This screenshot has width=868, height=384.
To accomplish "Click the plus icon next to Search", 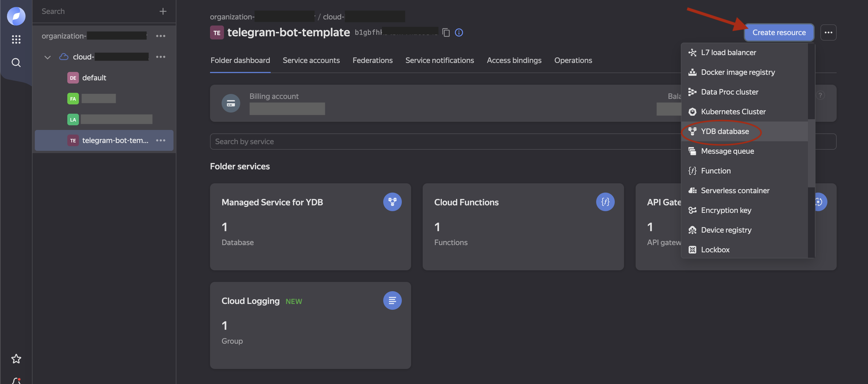I will point(163,11).
